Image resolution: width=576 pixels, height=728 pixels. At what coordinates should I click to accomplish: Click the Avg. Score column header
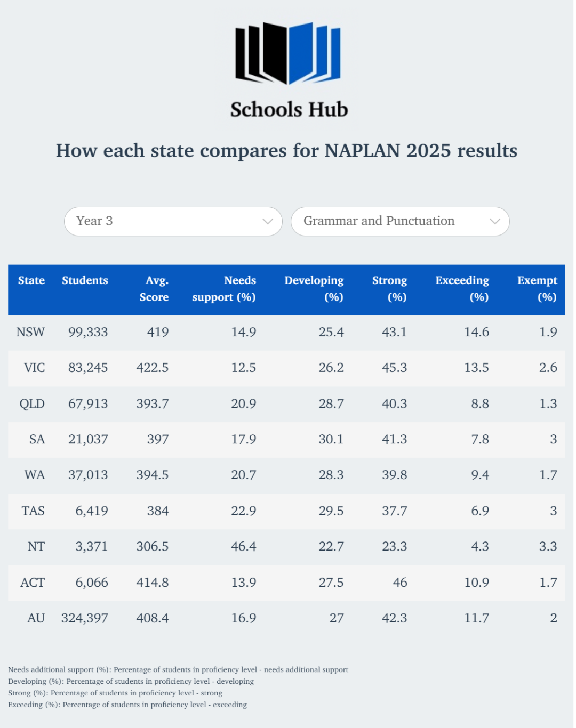coord(154,289)
